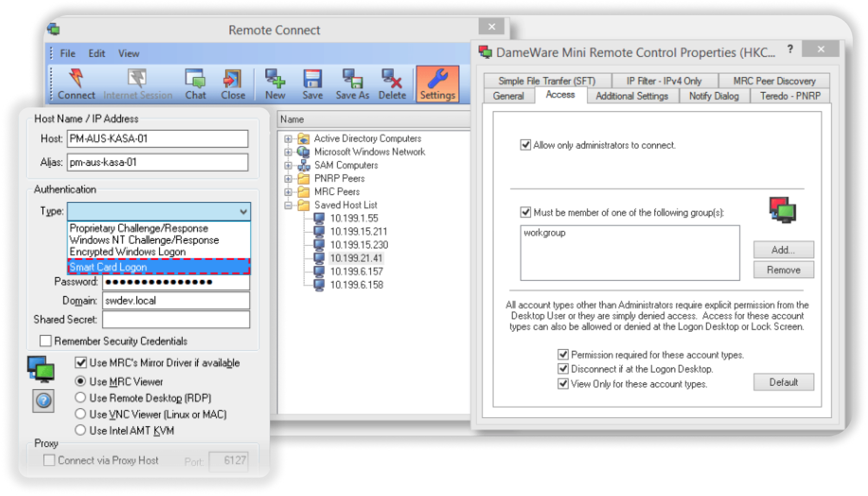Screen dimensions: 868x496
Task: Click computer icon beside 10.199.1.55
Action: tap(320, 218)
